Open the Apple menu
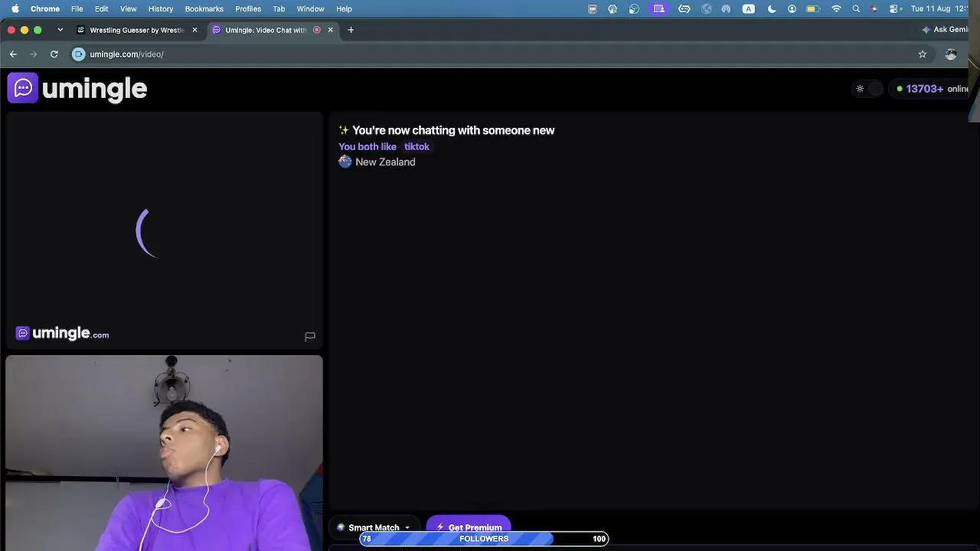 click(x=14, y=8)
